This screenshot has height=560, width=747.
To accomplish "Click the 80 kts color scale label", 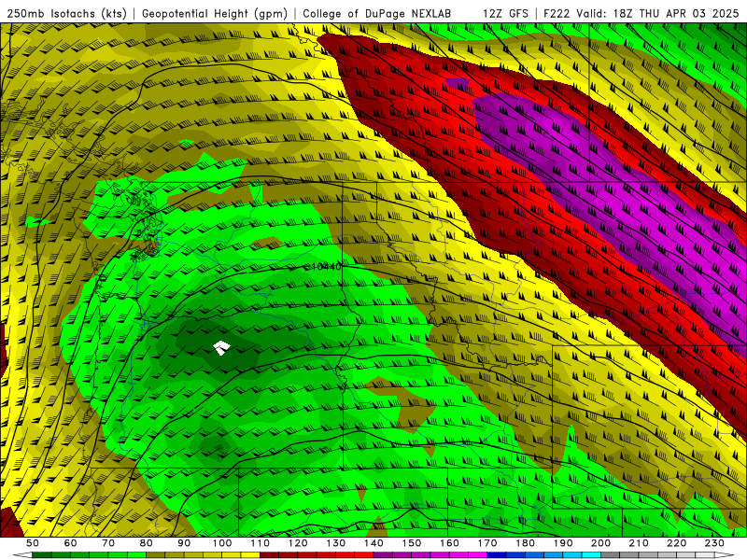I will 147,543.
